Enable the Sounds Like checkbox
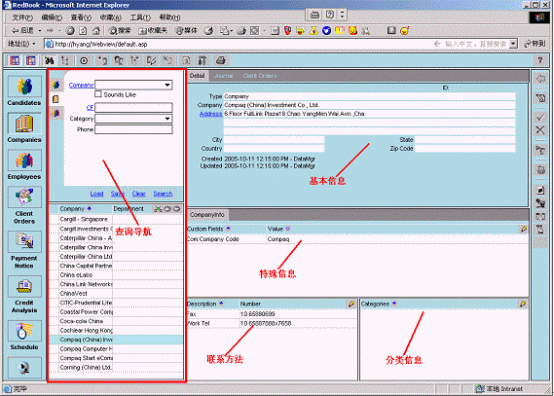The width and height of the screenshot is (554, 396). (98, 94)
